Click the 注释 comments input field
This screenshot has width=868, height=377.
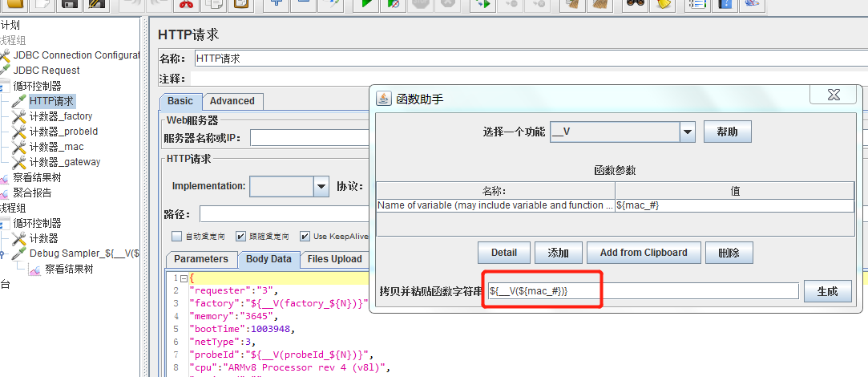click(529, 79)
